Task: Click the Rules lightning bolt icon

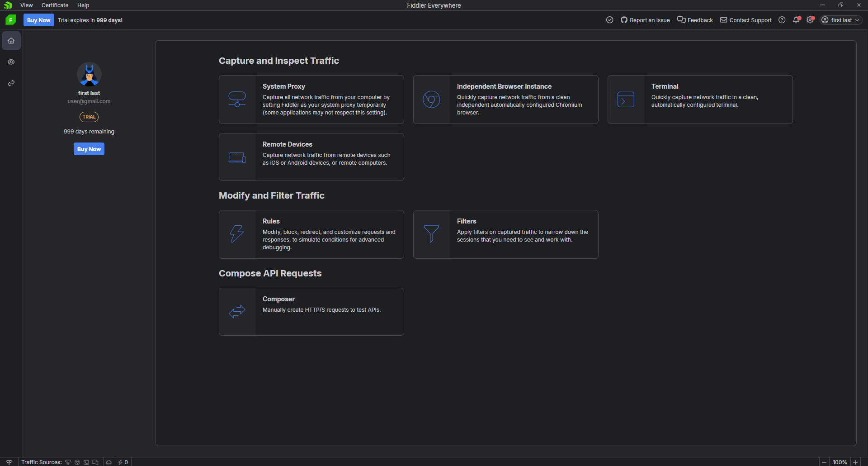Action: click(x=237, y=234)
